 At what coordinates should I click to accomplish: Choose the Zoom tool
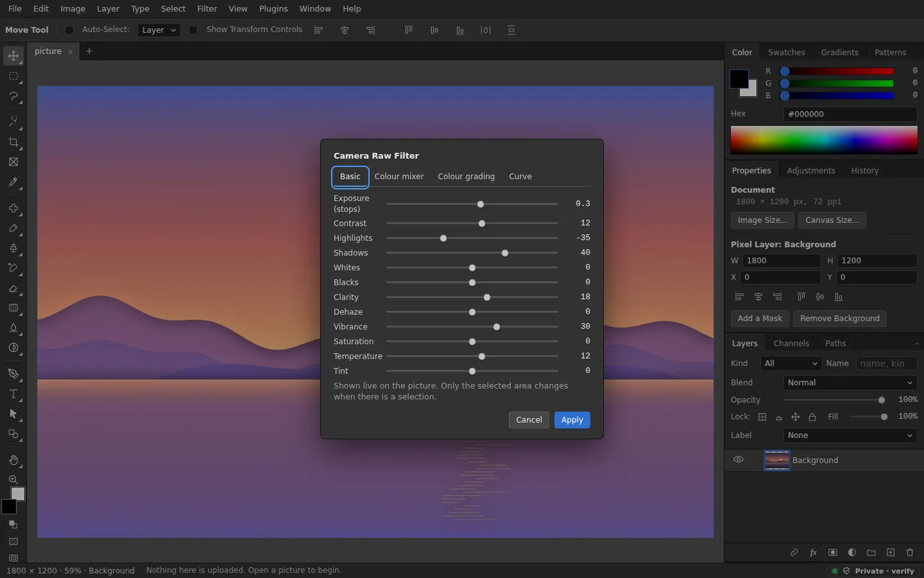coord(13,480)
